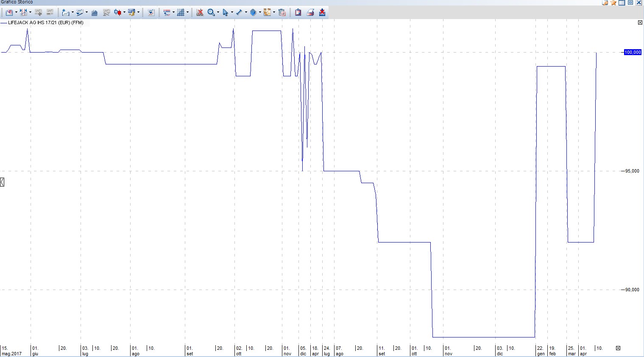Click the printer icon in toolbar
Screen dimensions: 644x357
310,12
